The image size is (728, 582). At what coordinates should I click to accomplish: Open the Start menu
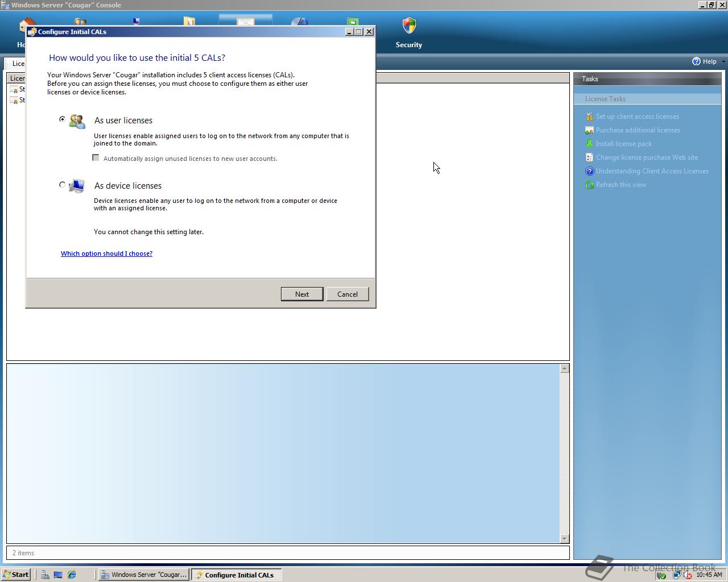(16, 575)
